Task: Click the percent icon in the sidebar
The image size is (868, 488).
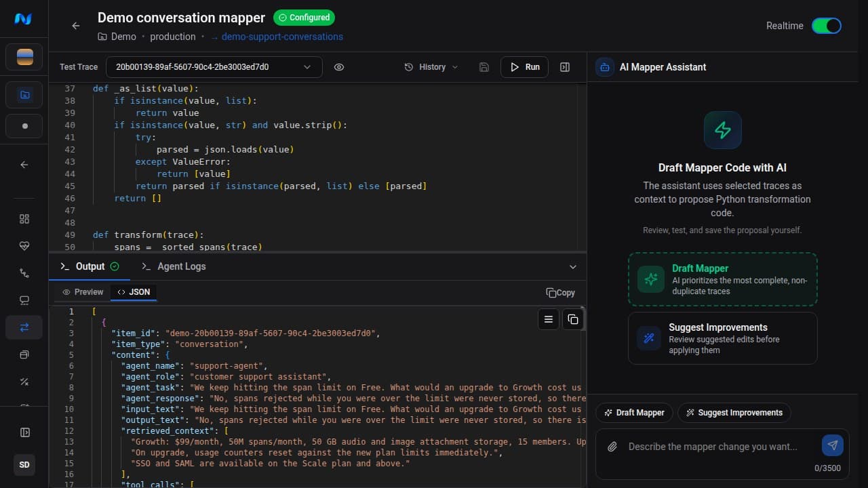Action: [24, 382]
